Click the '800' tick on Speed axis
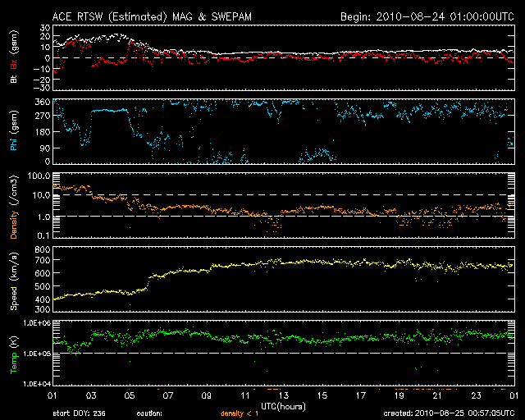 pyautogui.click(x=43, y=250)
